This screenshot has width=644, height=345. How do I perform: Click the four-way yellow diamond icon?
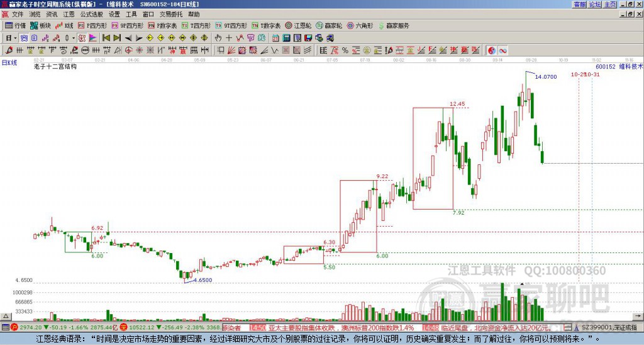click(x=204, y=38)
